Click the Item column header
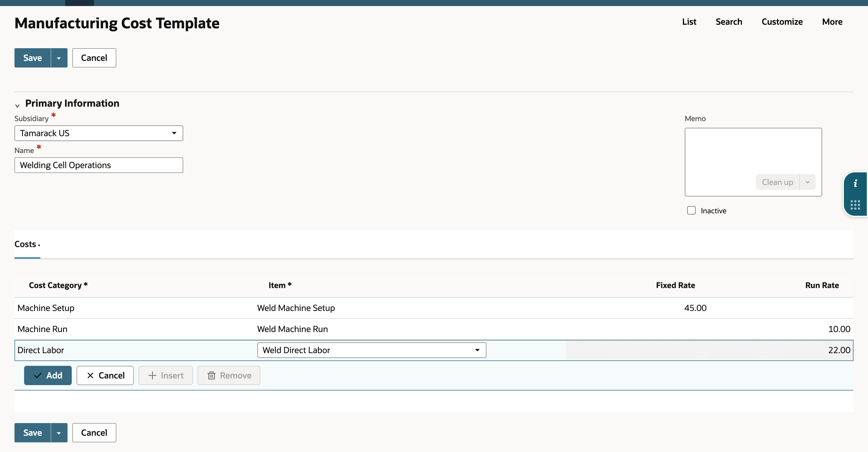The width and height of the screenshot is (868, 452). pyautogui.click(x=280, y=285)
